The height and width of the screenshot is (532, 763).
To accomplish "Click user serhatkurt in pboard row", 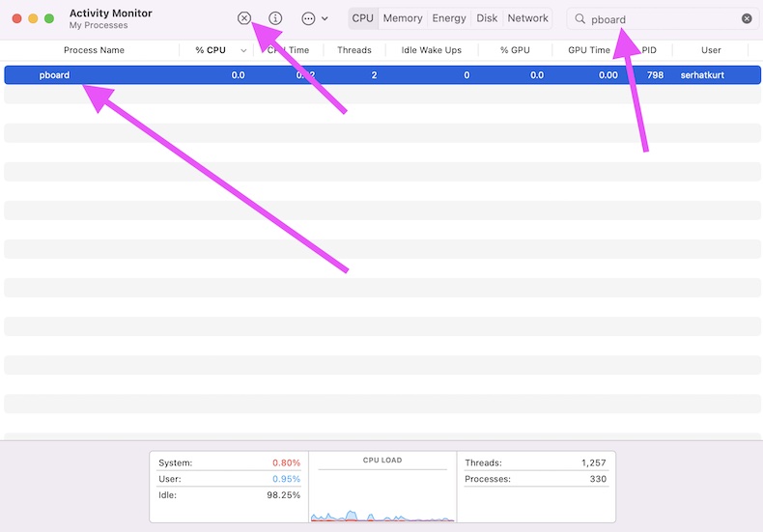I will (x=702, y=75).
